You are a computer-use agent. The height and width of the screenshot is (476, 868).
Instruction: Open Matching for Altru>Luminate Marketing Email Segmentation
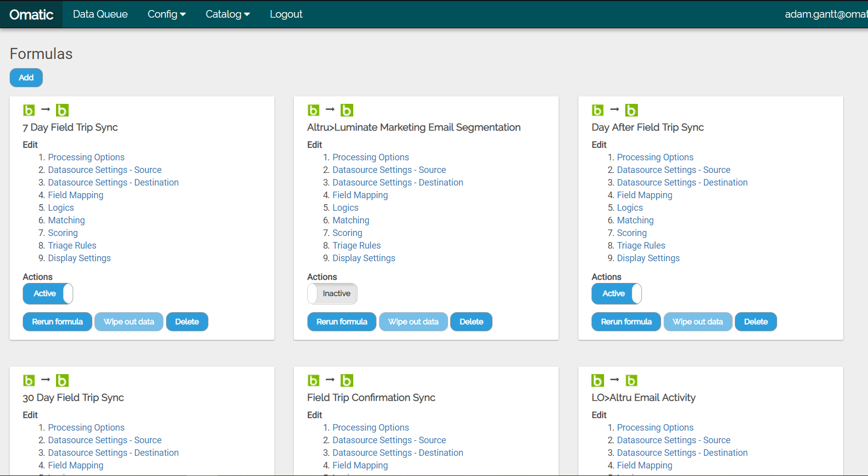click(x=351, y=220)
